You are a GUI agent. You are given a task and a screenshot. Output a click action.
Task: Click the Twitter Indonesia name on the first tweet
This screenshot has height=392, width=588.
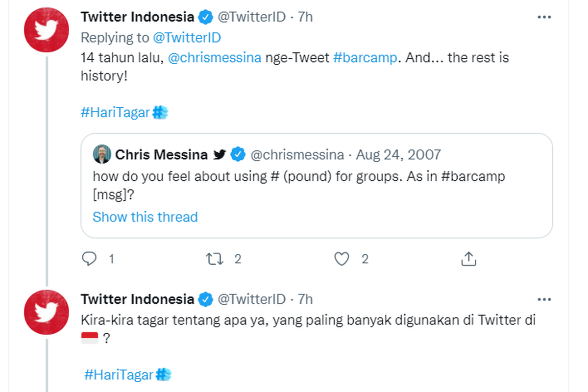point(137,17)
